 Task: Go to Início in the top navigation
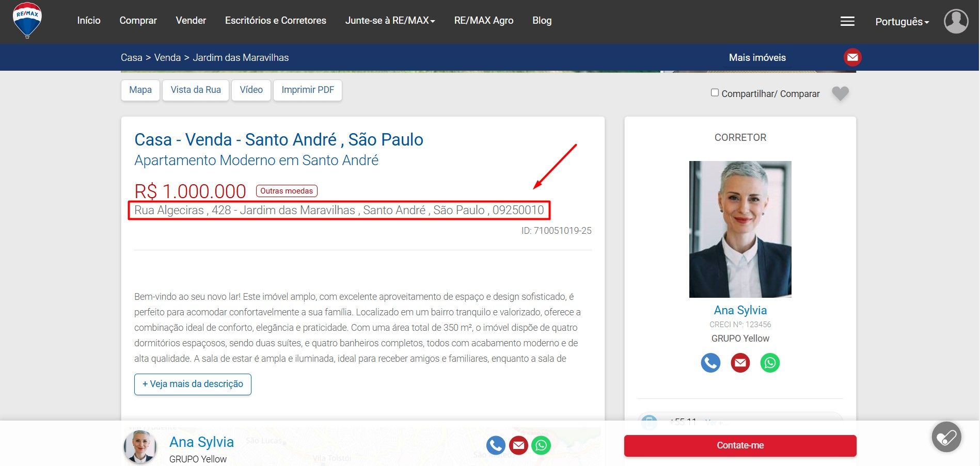tap(89, 21)
